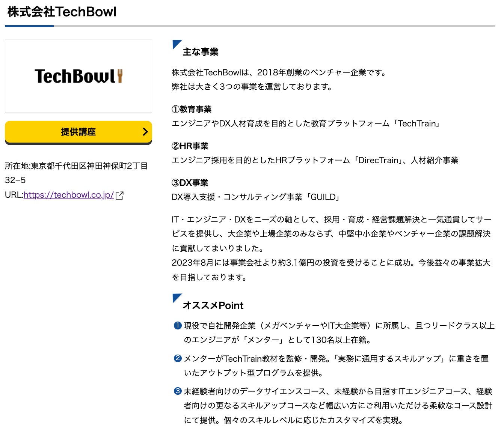Click the TechBowl logo image

click(x=78, y=76)
